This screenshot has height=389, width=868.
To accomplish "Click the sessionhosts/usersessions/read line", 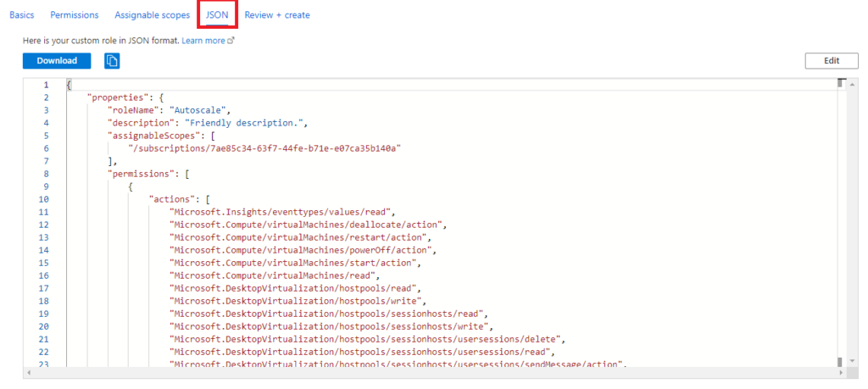I will point(361,352).
